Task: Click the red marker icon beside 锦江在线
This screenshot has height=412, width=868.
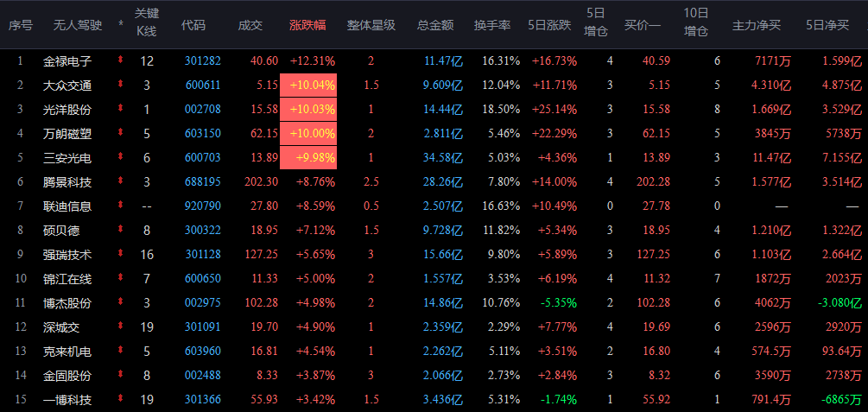Action: coord(121,278)
